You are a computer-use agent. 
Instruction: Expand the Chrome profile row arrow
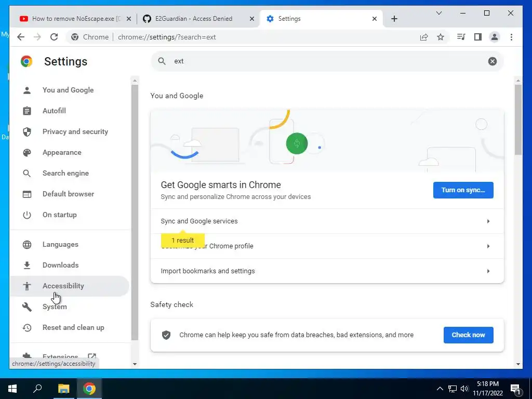(488, 246)
